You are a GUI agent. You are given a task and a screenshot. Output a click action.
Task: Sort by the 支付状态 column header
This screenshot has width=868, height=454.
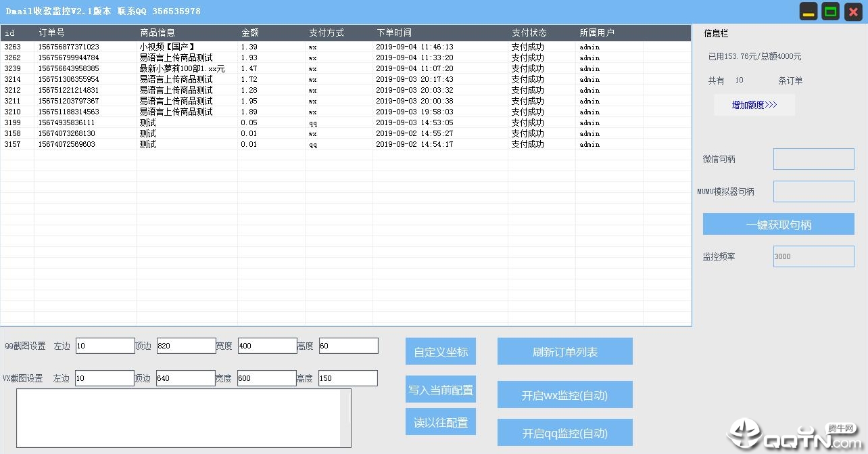(x=542, y=32)
